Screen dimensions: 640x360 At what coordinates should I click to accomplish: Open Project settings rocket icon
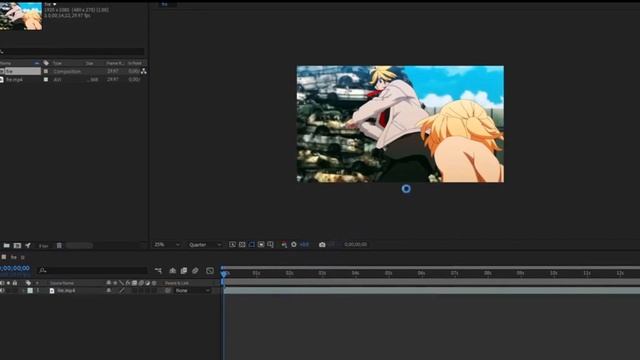28,246
